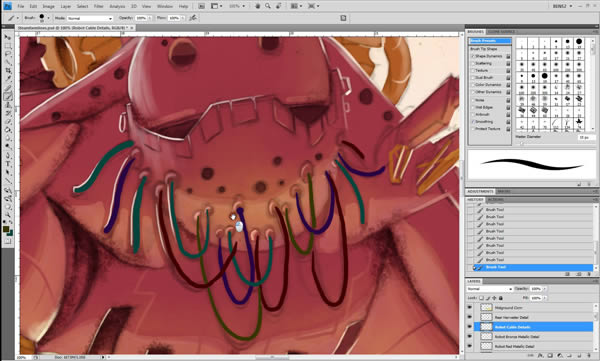Lock layer position in Layers panel
The image size is (600, 361).
(x=494, y=298)
